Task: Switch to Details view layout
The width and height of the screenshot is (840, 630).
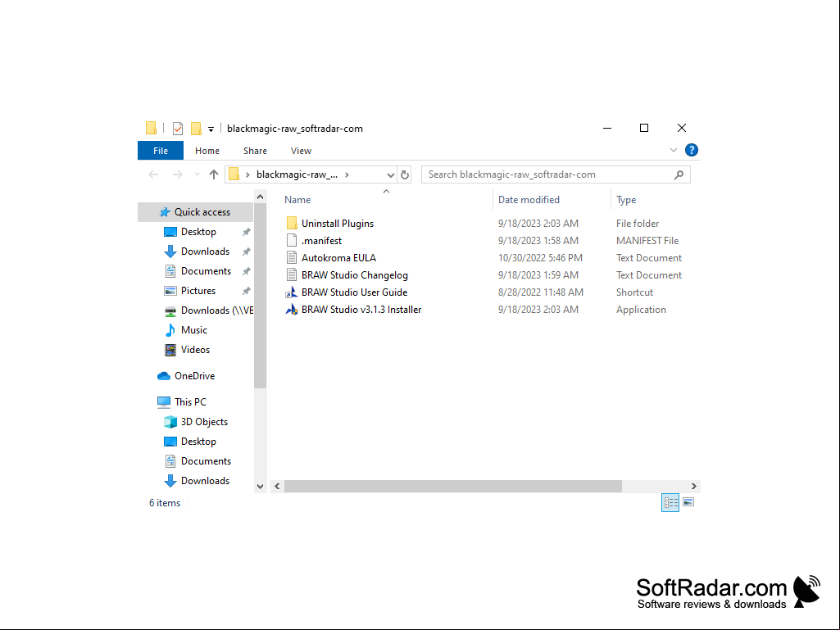Action: click(670, 502)
